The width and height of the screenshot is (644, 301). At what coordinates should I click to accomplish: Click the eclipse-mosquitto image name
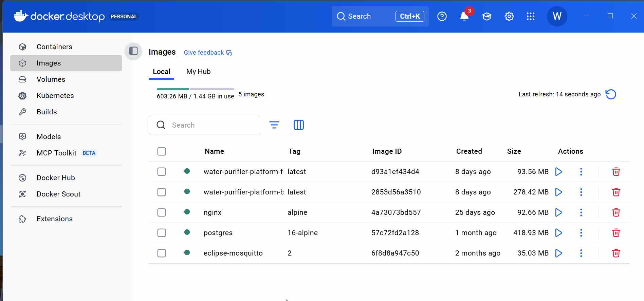coord(233,253)
